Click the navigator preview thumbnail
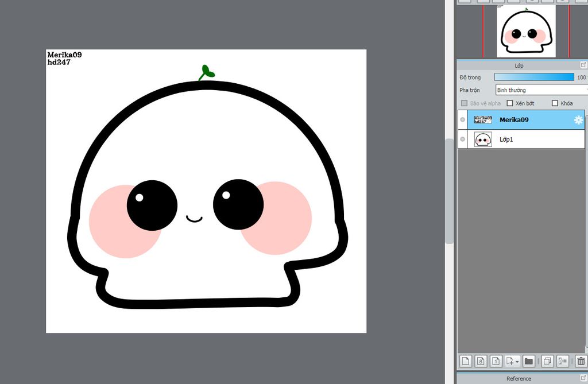The width and height of the screenshot is (588, 384). (x=526, y=31)
